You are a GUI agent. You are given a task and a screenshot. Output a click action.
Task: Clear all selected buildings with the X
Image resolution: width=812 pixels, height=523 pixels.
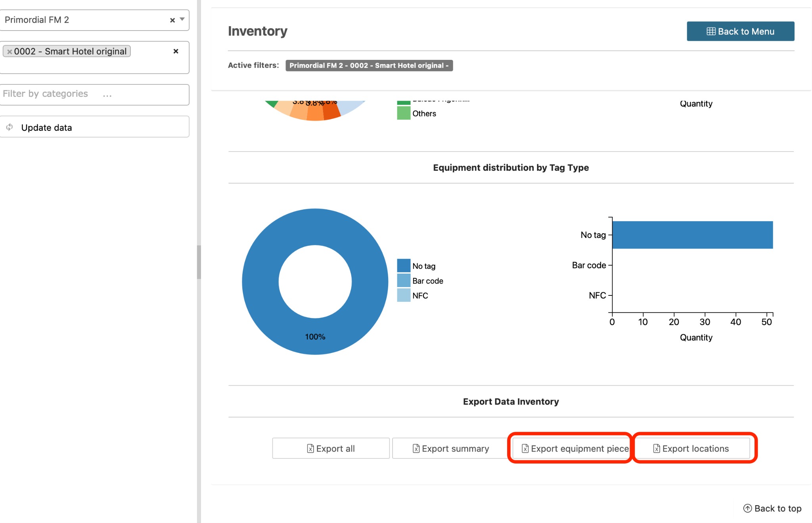(176, 51)
